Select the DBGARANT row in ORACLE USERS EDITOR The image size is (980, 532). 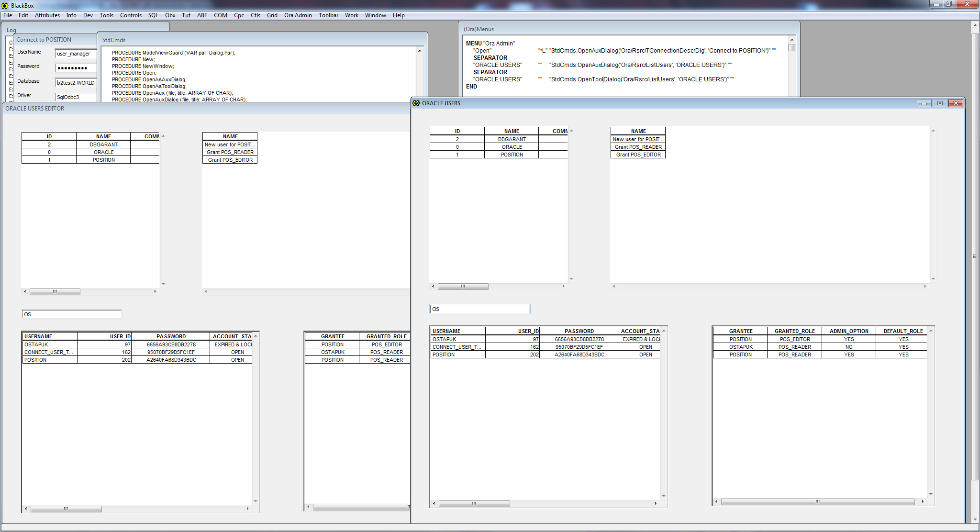coord(103,144)
